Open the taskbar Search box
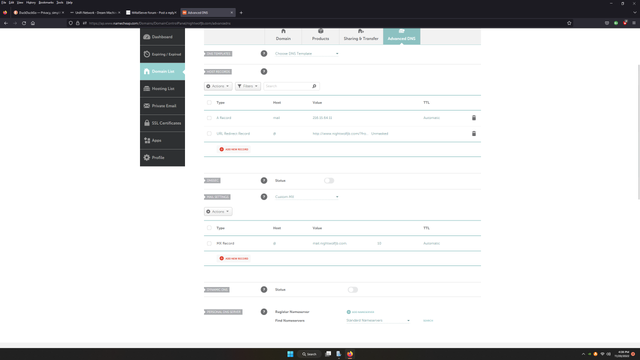The width and height of the screenshot is (640, 360). pyautogui.click(x=309, y=354)
